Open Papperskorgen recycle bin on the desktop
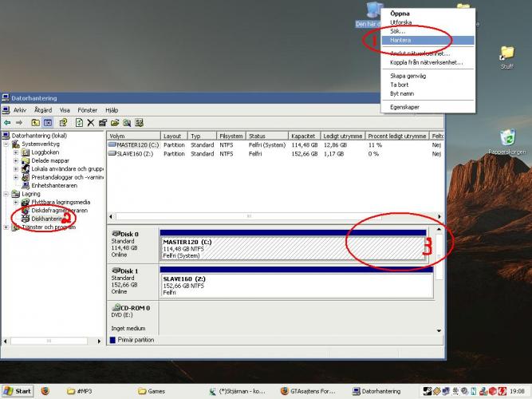This screenshot has width=532, height=399. [x=506, y=140]
